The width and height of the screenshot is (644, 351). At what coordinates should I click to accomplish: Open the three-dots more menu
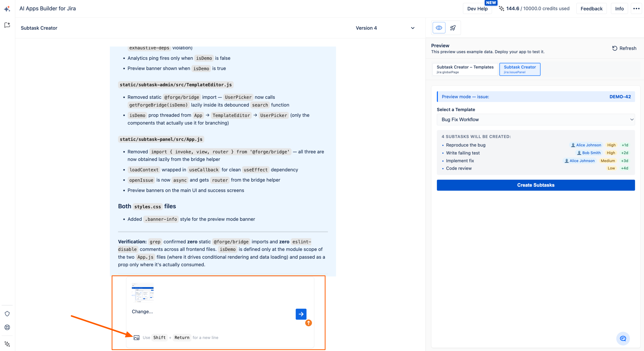(x=636, y=9)
